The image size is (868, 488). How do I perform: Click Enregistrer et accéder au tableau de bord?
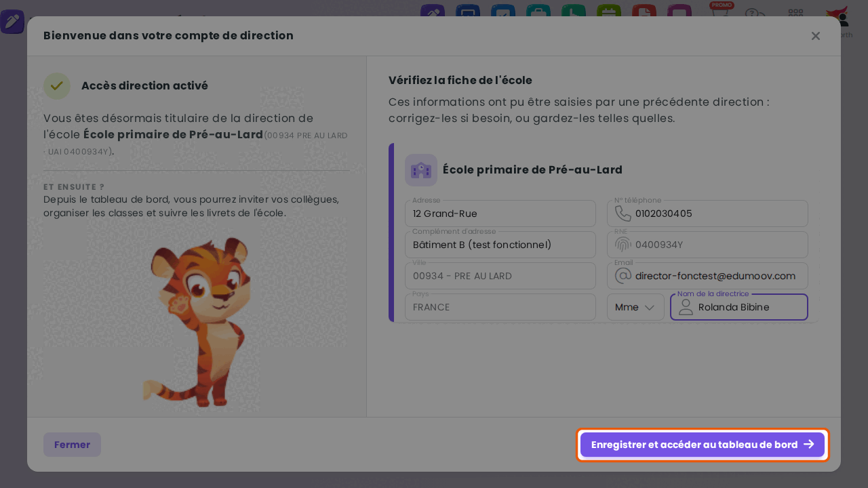click(703, 445)
